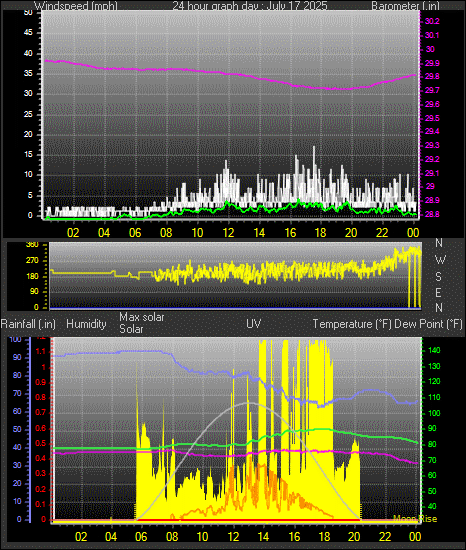Select 120 on the green temperature axis
The height and width of the screenshot is (550, 466).
tap(434, 382)
